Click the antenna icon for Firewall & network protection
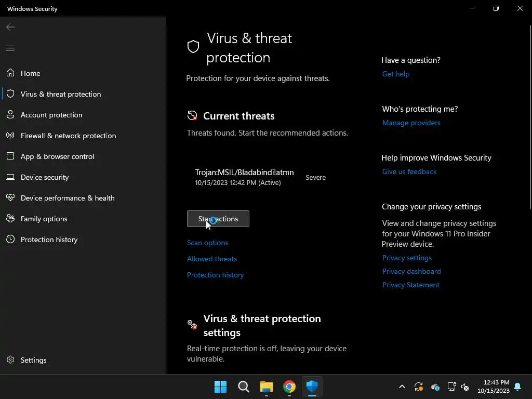The height and width of the screenshot is (399, 532). pyautogui.click(x=10, y=136)
